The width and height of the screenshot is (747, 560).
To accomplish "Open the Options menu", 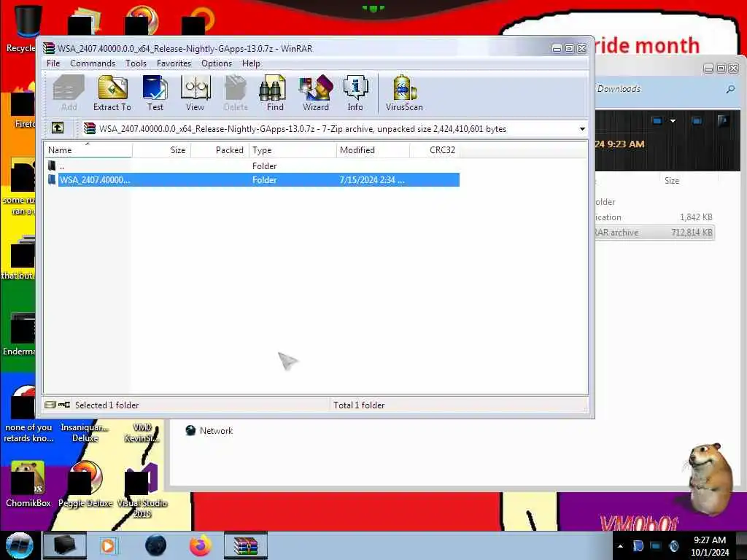I will pos(217,63).
